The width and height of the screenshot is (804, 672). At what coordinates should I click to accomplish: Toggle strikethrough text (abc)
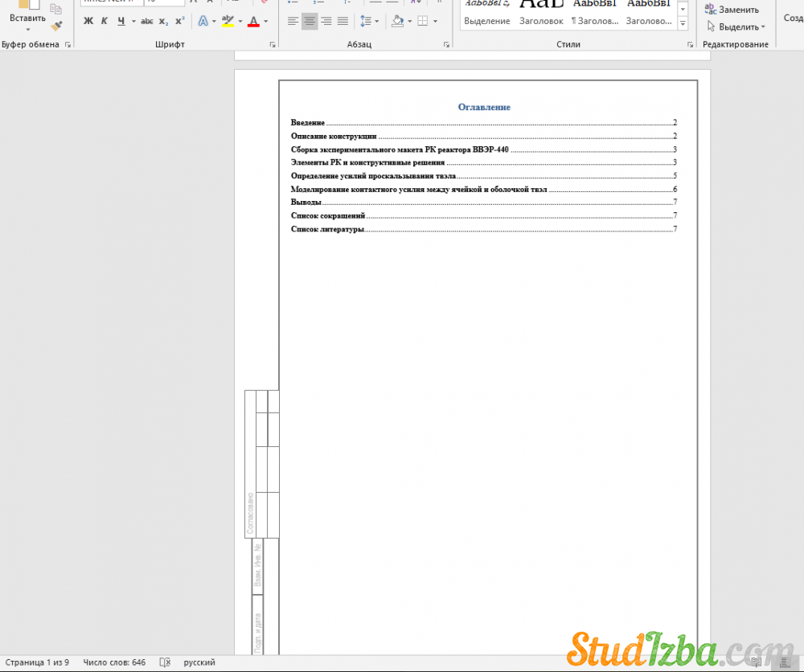click(x=146, y=22)
